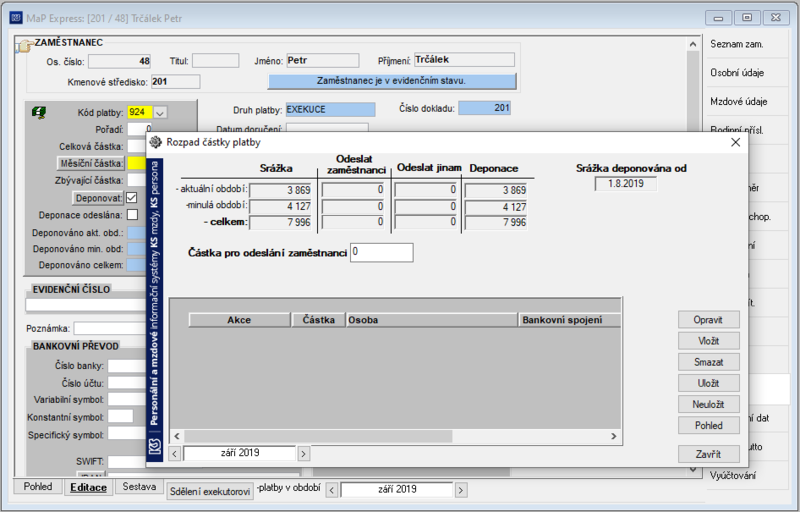Click the Příjmení field Trčálek
Screen dimensions: 800x512
[x=464, y=60]
